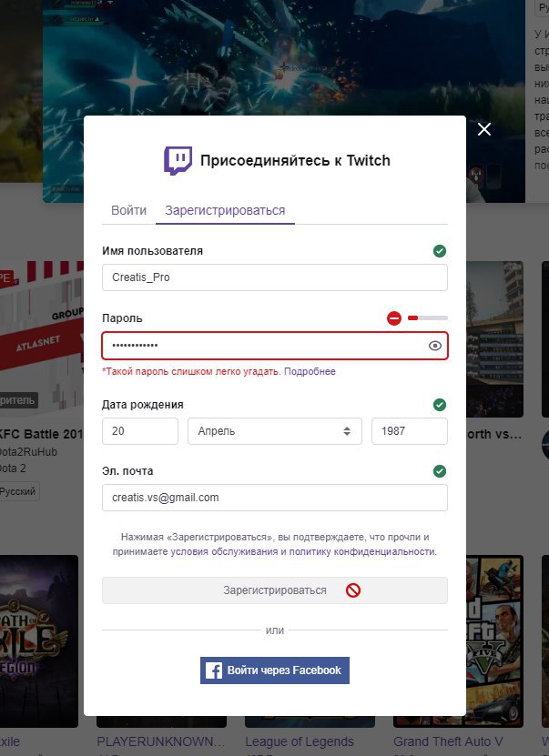Switch to the Войти tab
The height and width of the screenshot is (756, 549).
coord(128,211)
